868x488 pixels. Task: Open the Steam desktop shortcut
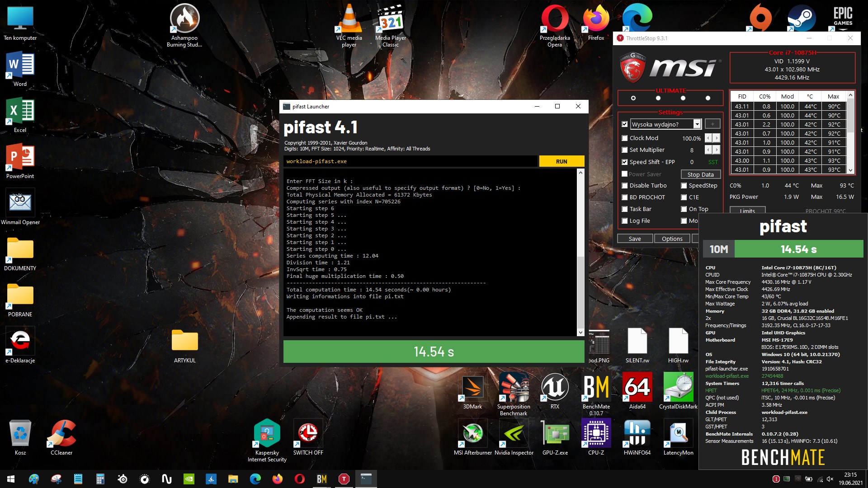pyautogui.click(x=802, y=18)
